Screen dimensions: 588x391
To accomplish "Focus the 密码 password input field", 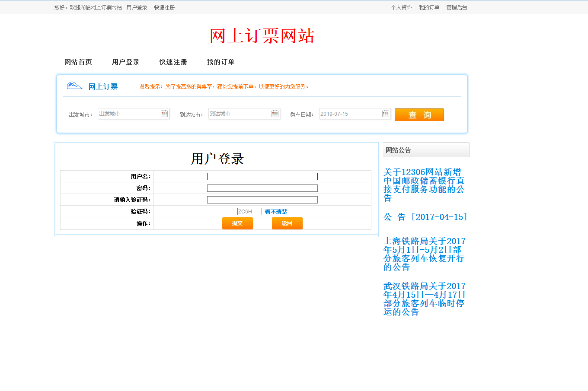I will 262,188.
